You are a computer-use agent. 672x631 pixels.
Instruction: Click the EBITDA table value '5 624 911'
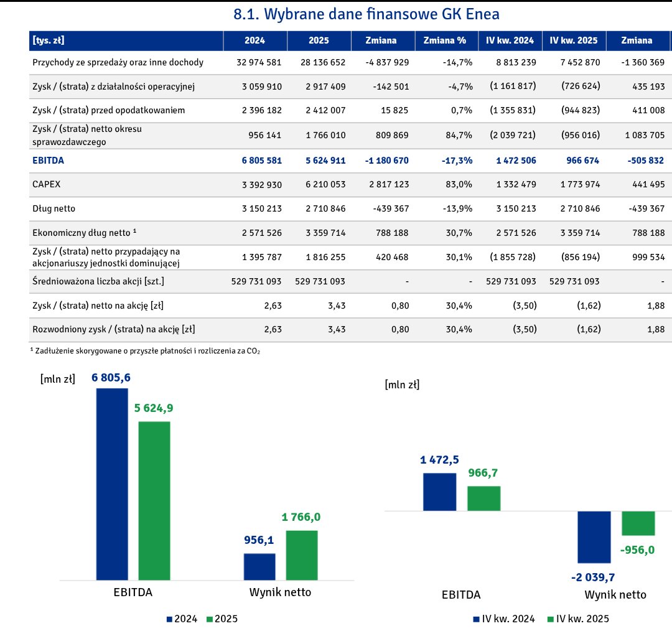(325, 161)
